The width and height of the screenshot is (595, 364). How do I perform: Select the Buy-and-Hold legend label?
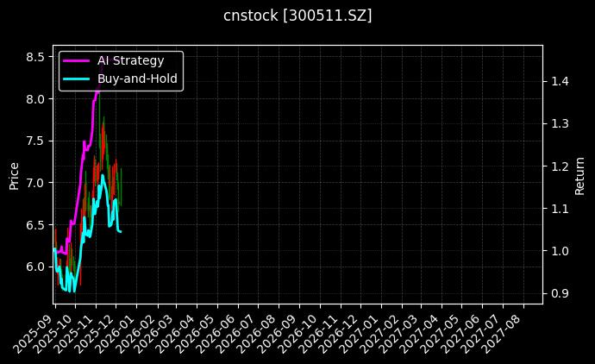point(137,78)
